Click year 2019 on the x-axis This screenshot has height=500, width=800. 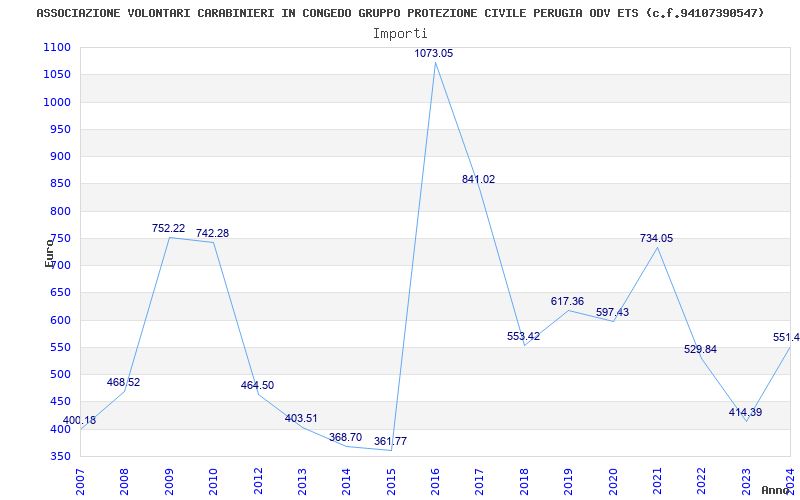click(568, 481)
